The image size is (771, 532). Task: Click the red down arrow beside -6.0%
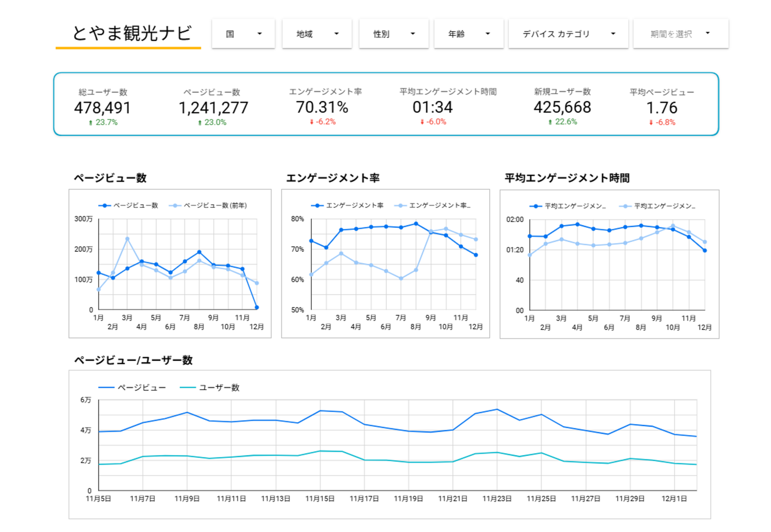click(422, 122)
